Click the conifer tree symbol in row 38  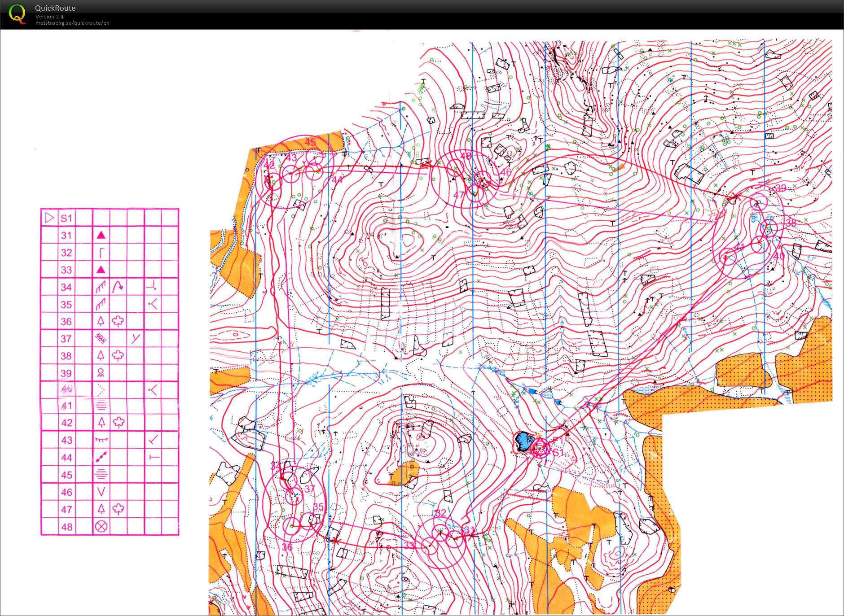pos(101,355)
